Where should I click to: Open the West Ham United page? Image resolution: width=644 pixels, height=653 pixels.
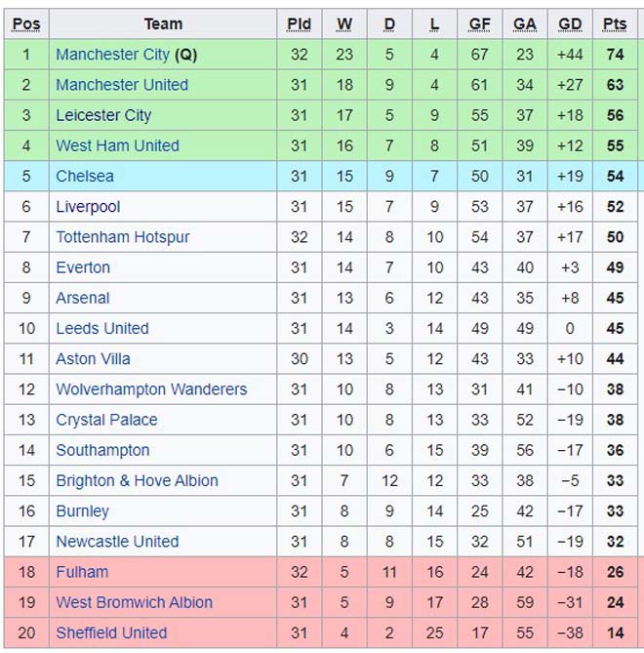[x=117, y=145]
